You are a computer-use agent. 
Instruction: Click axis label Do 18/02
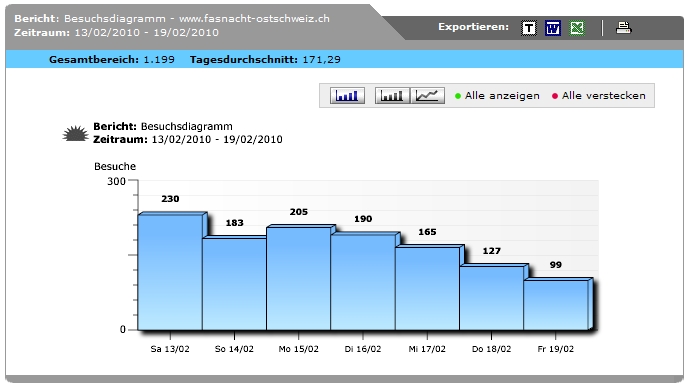point(491,349)
